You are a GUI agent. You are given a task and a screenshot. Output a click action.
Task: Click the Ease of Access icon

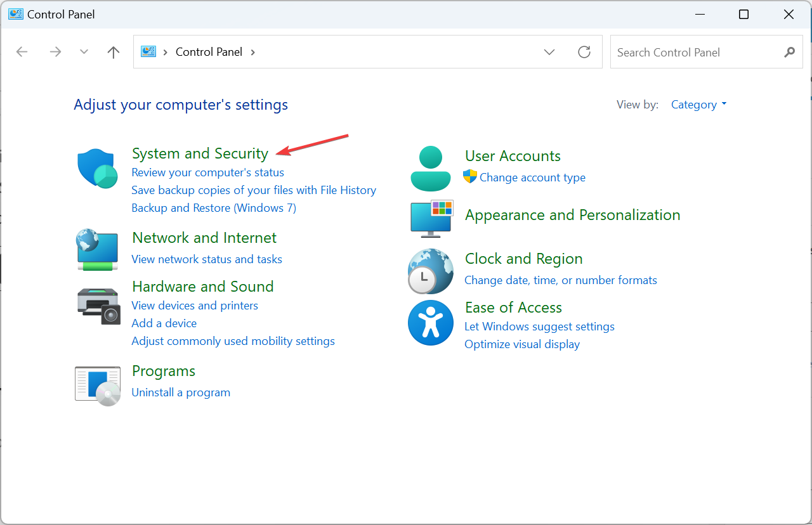(430, 323)
